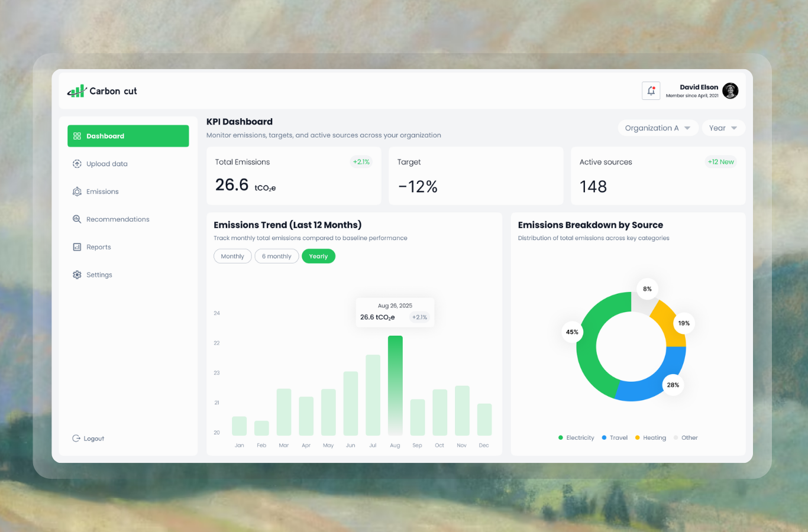Click the Upload data sidebar icon
This screenshot has width=808, height=532.
(x=77, y=164)
